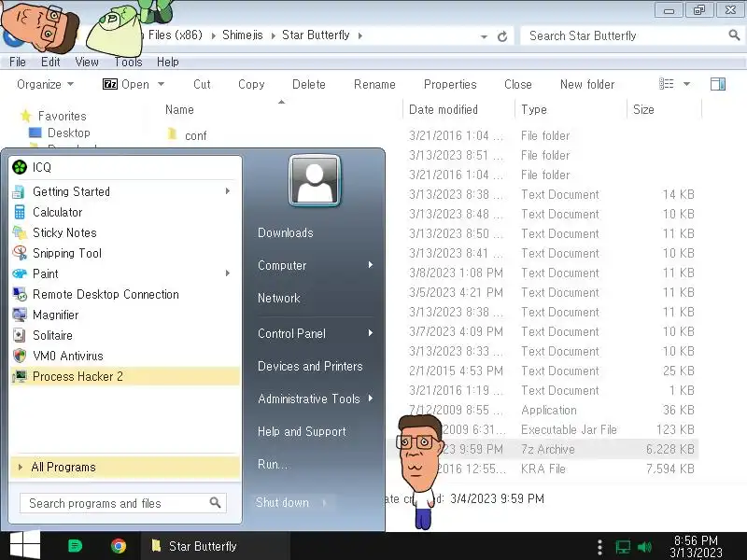The height and width of the screenshot is (560, 747).
Task: Toggle the preview pane icon
Action: [x=718, y=84]
